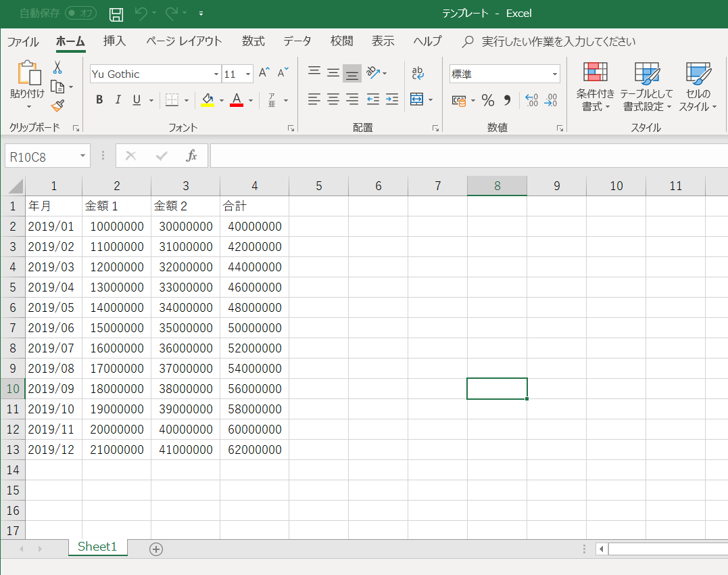Click the Select All corner triangle
The width and height of the screenshot is (728, 575).
(16, 186)
